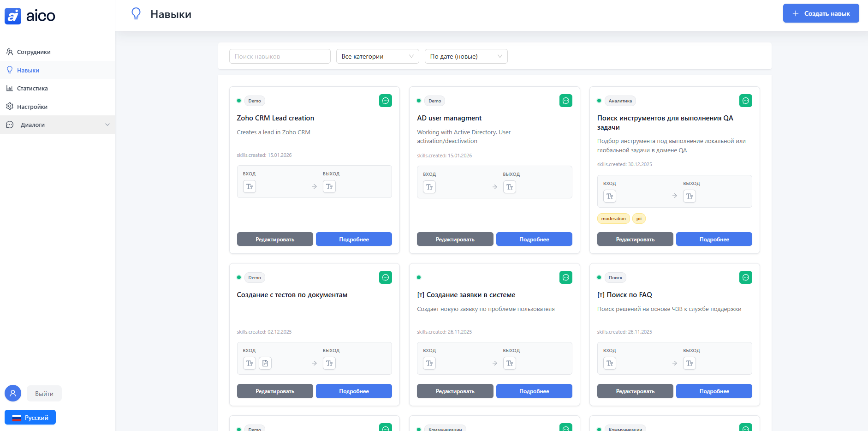Click Подробнее on Поиск по FAQ card

point(714,391)
